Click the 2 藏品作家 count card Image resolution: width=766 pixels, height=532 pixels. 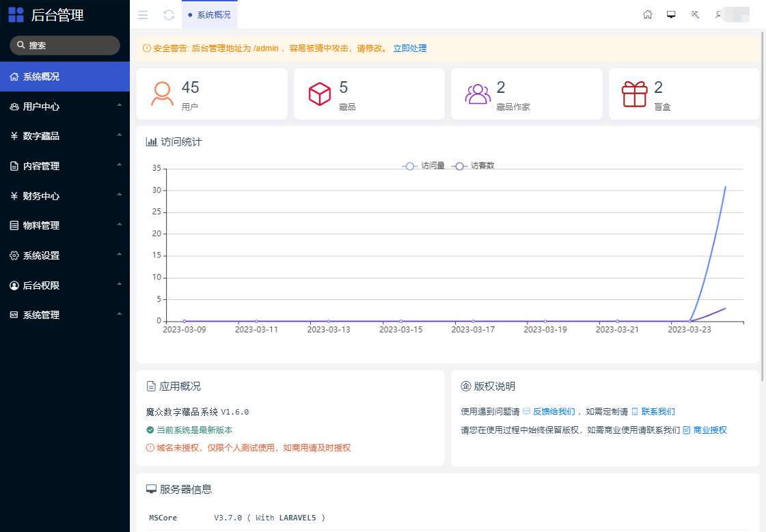(x=527, y=94)
